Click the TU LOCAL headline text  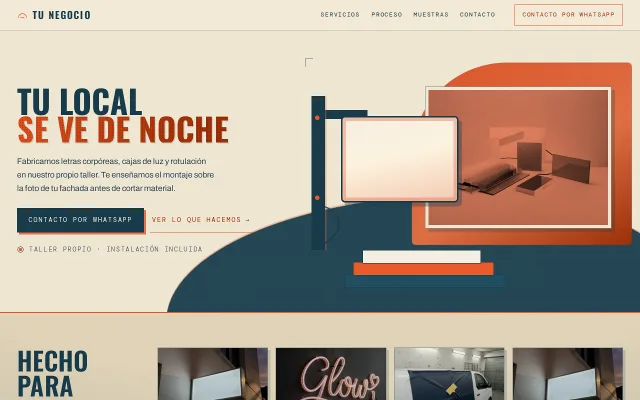(80, 102)
